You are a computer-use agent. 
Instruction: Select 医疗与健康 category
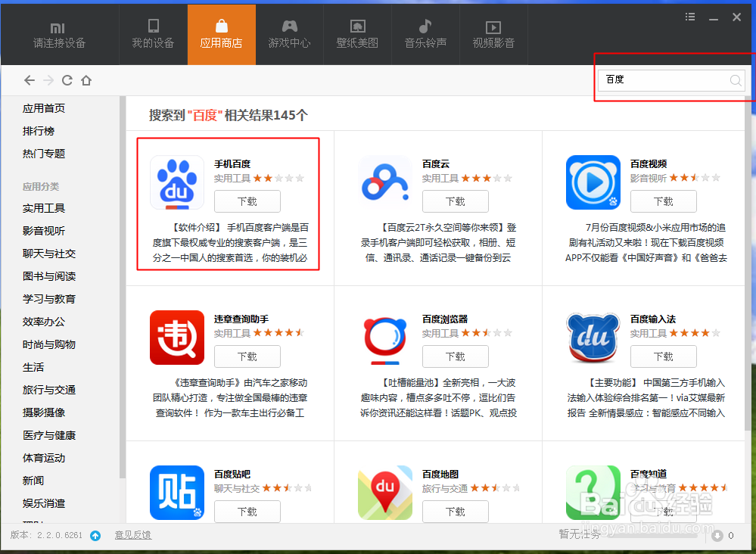[49, 435]
